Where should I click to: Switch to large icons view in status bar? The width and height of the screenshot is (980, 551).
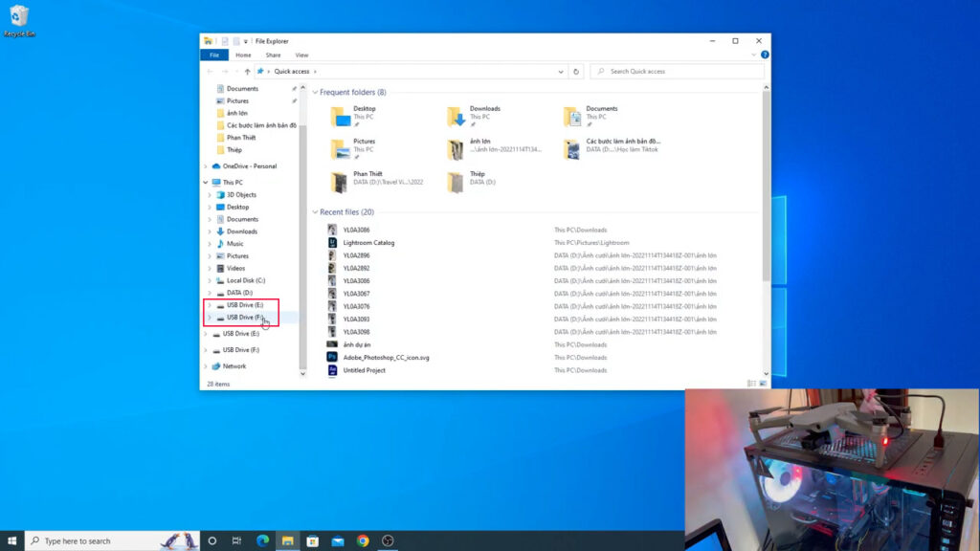coord(763,384)
